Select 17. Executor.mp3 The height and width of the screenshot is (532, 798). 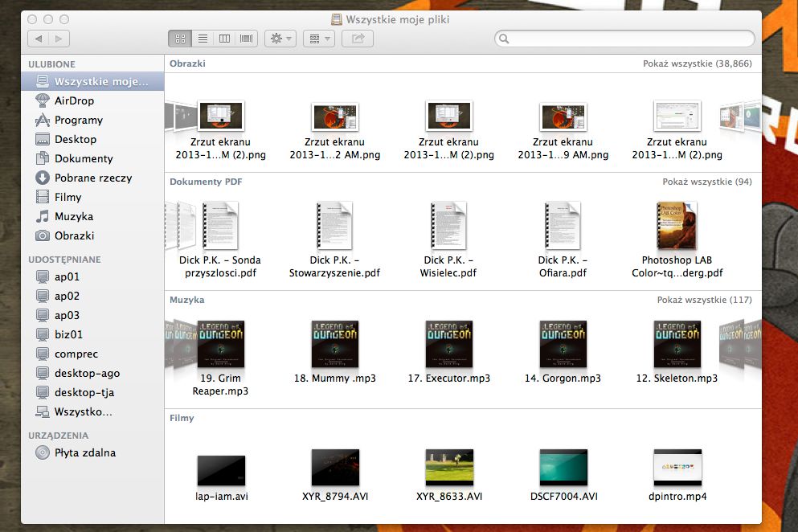point(449,352)
